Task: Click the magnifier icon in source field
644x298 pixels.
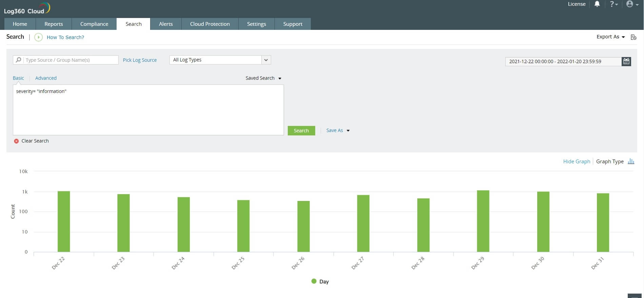Action: pos(18,60)
